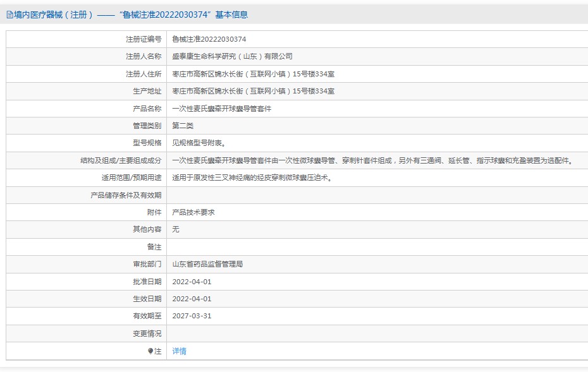Screen dimensions: 588x372
Task: Click the 注册人住所 address value
Action: [253, 74]
